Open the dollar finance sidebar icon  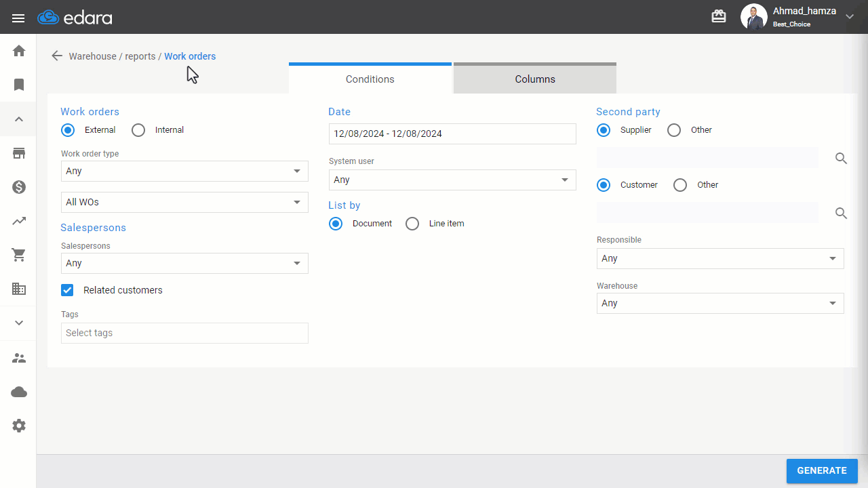[19, 187]
